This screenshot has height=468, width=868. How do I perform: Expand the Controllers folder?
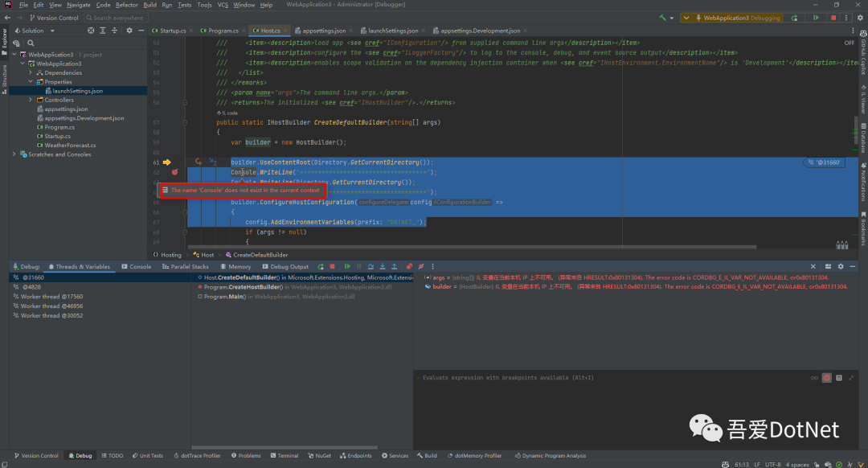[x=31, y=100]
